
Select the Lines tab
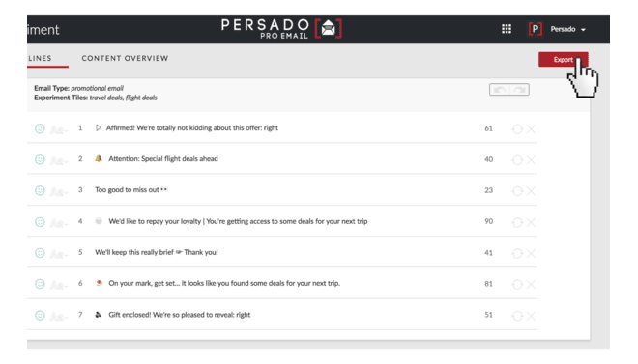40,58
